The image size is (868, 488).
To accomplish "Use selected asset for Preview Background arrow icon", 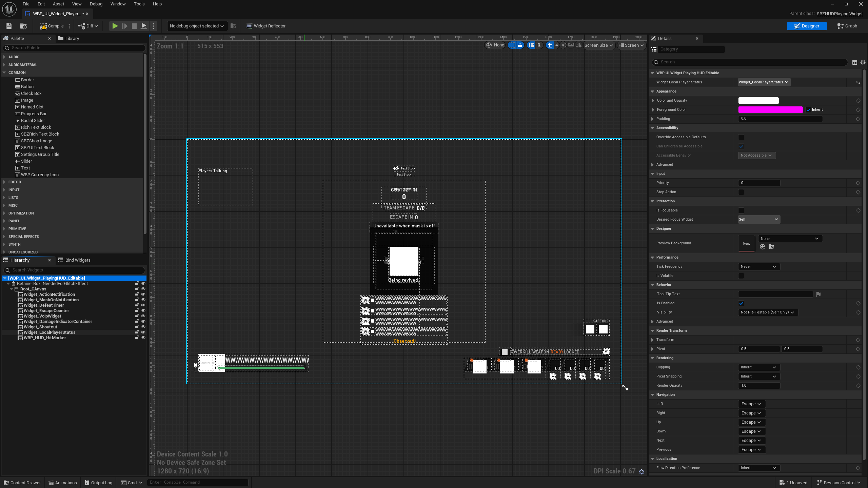I will click(763, 247).
